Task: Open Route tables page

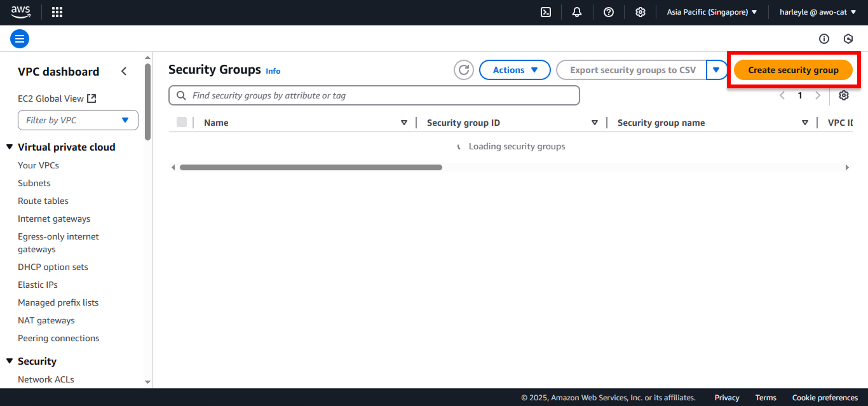Action: [x=43, y=201]
